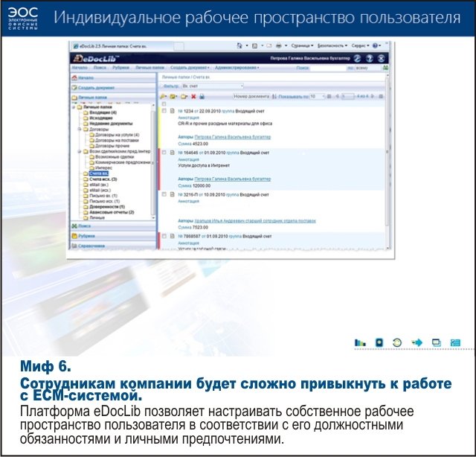The image size is (476, 457).
Task: Click the dark blue square icon with dot
Action: (x=379, y=342)
